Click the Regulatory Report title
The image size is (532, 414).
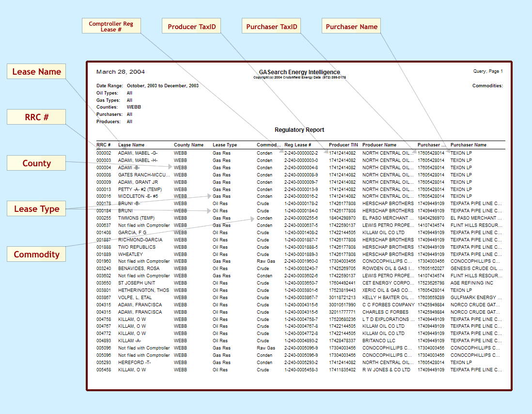[x=299, y=130]
